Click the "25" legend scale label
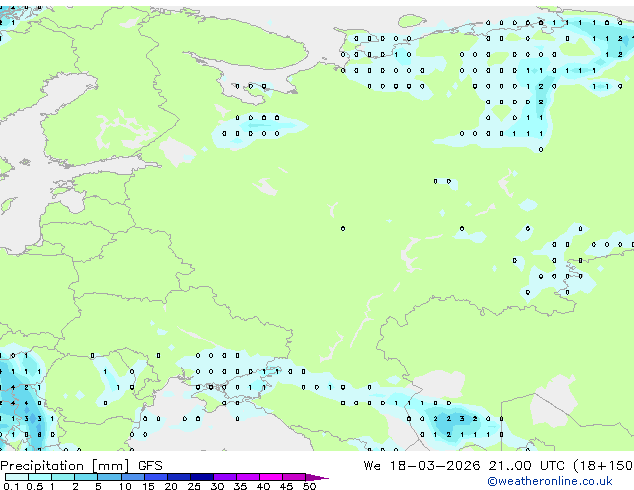This screenshot has height=490, width=634. click(194, 486)
